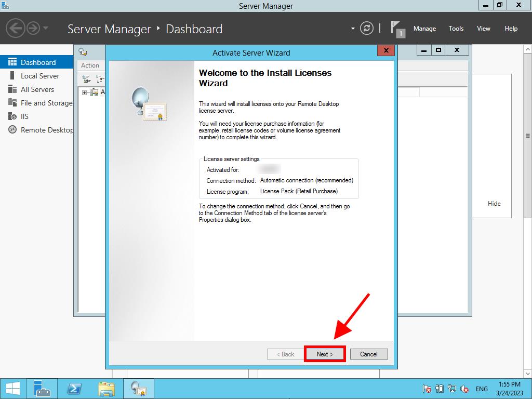
Task: Open the Action Center flag in the system tray
Action: (x=427, y=389)
